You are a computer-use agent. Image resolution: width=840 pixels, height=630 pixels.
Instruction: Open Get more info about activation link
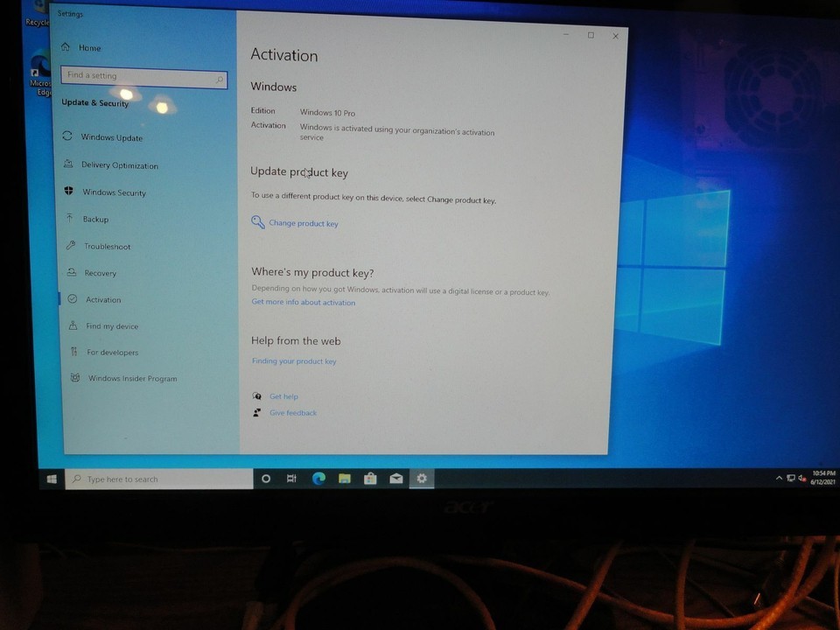coord(303,303)
